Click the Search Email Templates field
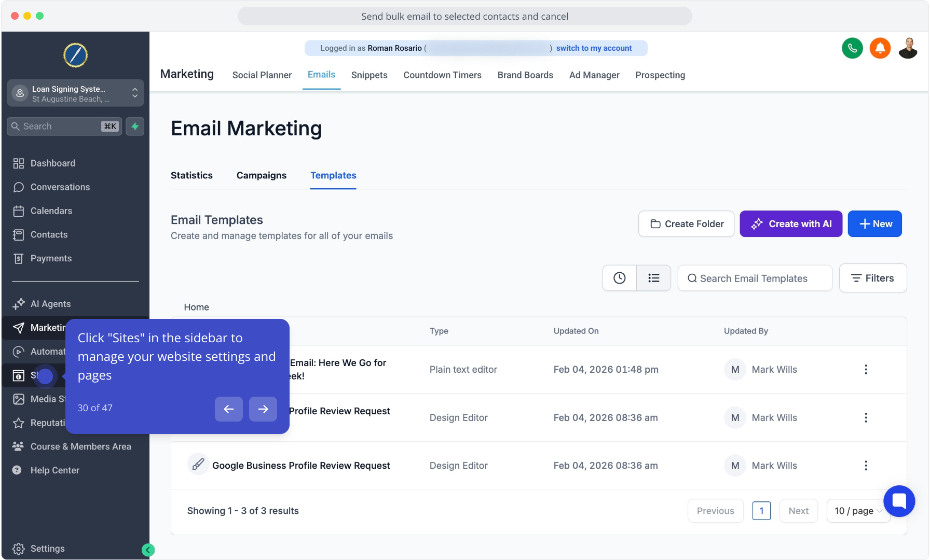This screenshot has height=560, width=930. [755, 278]
